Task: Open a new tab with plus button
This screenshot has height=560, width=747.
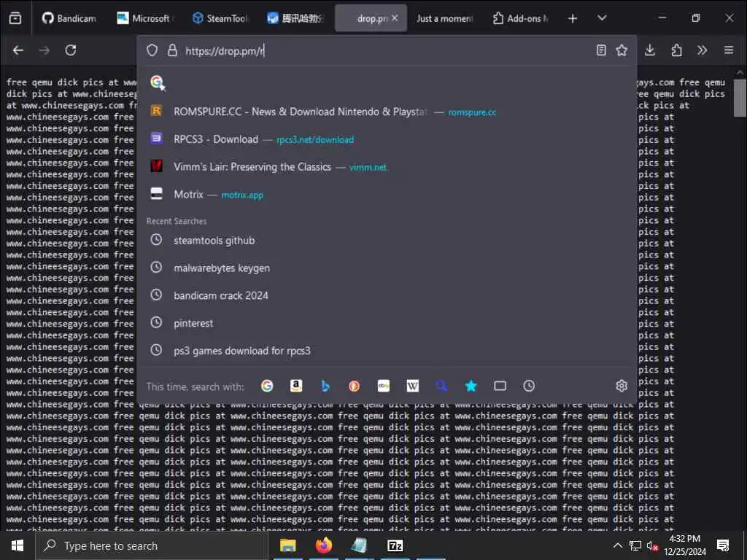Action: (x=573, y=18)
